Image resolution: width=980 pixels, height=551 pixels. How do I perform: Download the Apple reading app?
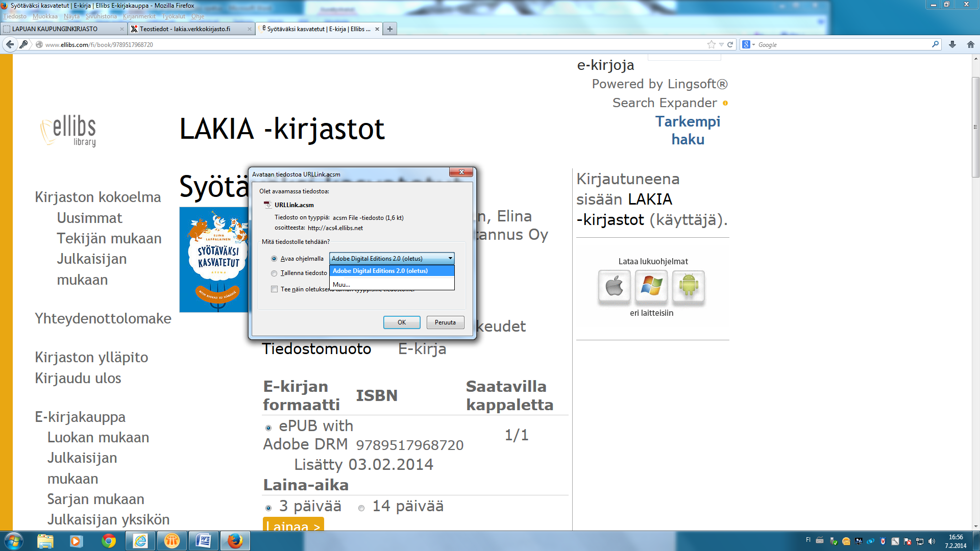[615, 286]
